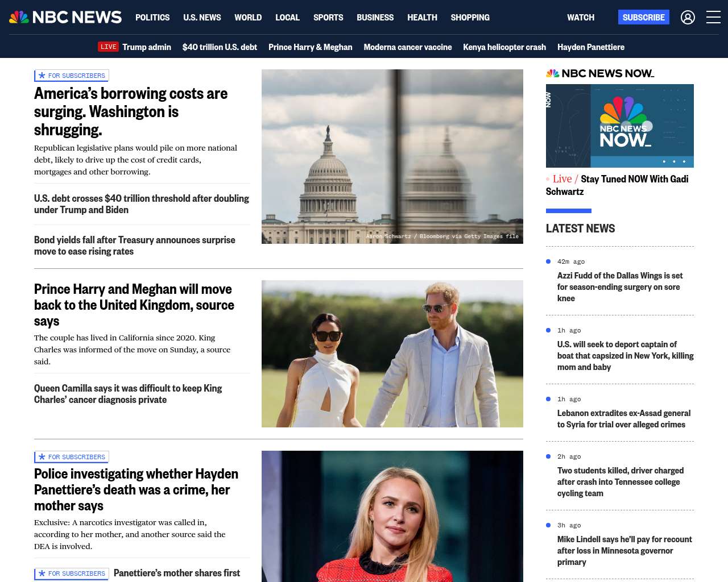The image size is (728, 582).
Task: Click the couple has lived in California summary
Action: point(132,350)
